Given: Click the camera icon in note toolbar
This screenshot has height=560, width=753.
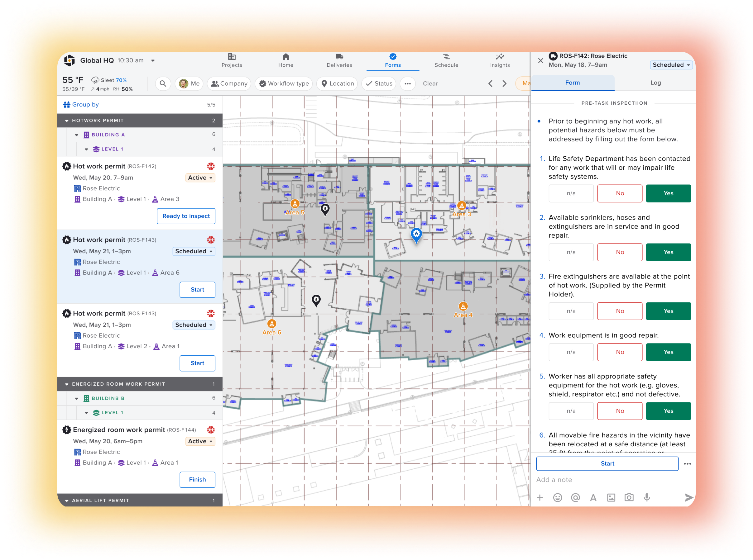Looking at the screenshot, I should pyautogui.click(x=629, y=497).
